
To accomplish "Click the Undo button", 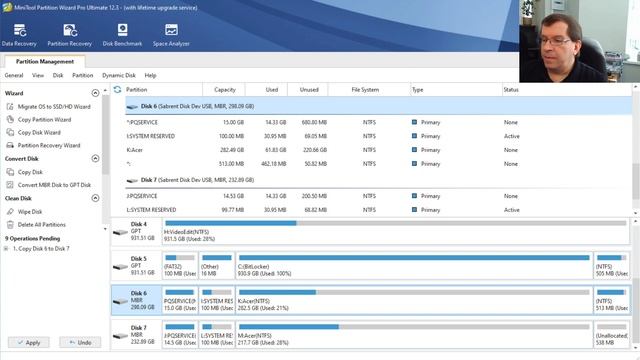I will 80,342.
